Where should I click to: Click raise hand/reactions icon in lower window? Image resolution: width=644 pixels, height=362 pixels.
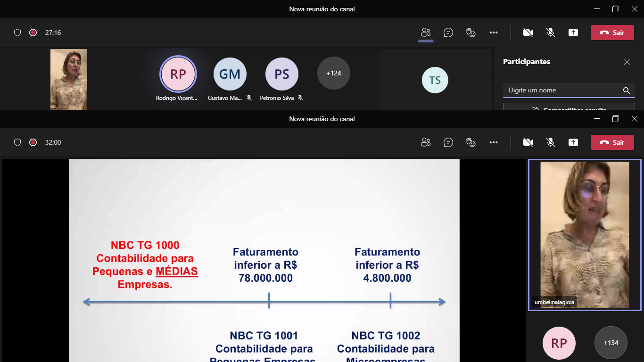(471, 142)
